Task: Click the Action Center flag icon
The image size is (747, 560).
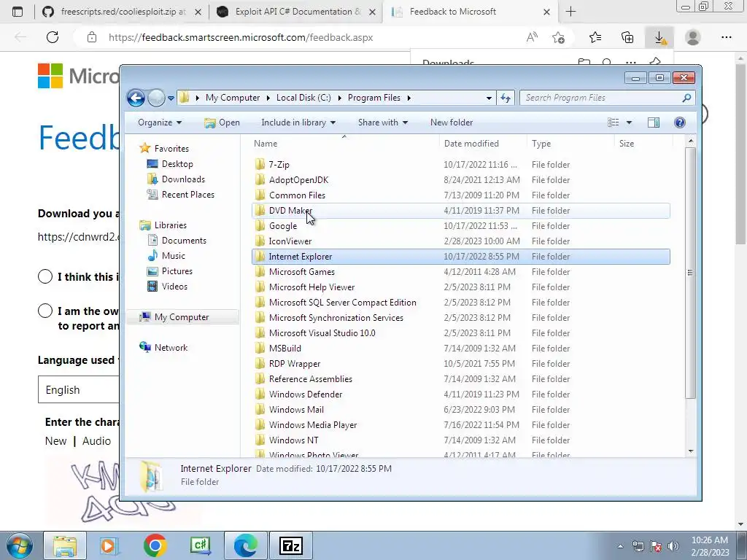Action: click(x=656, y=546)
